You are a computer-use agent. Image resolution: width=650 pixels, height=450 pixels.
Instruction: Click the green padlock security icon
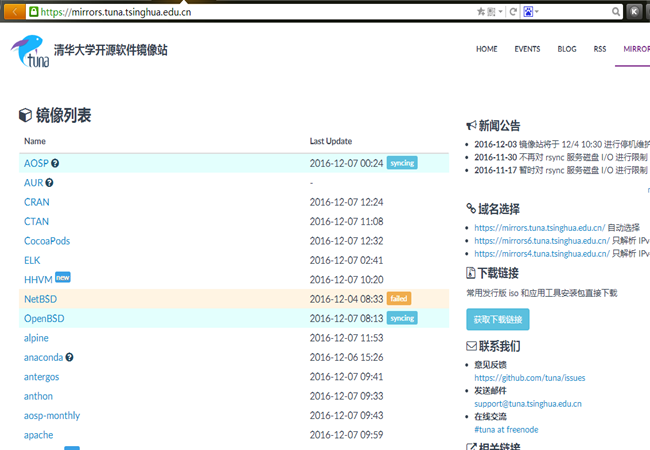[x=34, y=12]
